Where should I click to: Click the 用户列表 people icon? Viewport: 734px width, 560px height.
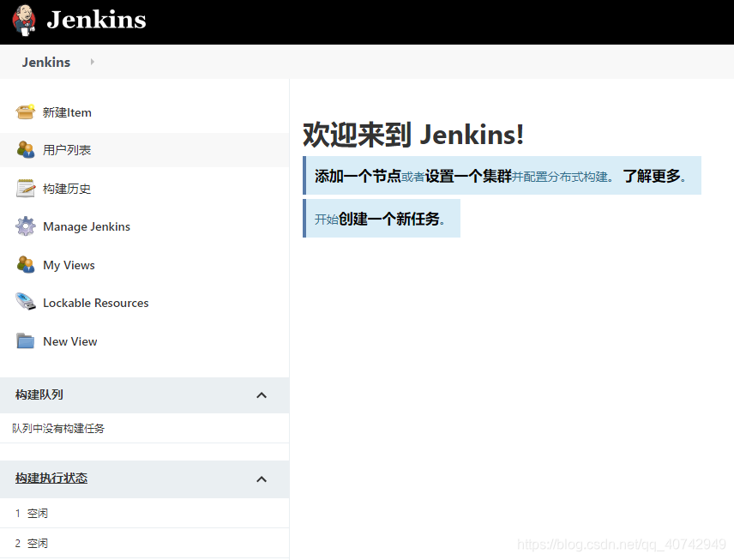point(25,150)
